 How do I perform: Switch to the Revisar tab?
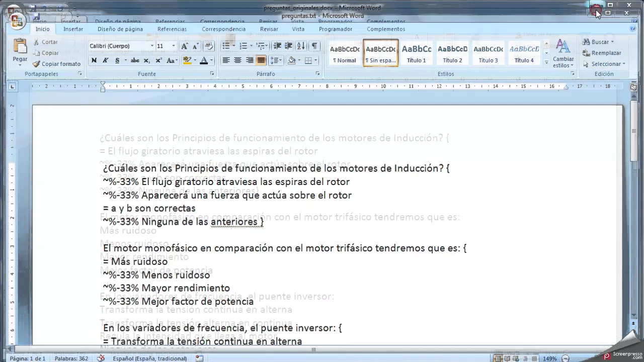[x=269, y=29]
